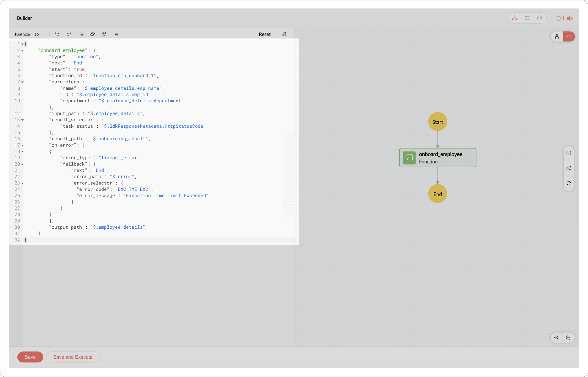Select the onboard_employee function node
The width and height of the screenshot is (588, 377).
point(438,158)
